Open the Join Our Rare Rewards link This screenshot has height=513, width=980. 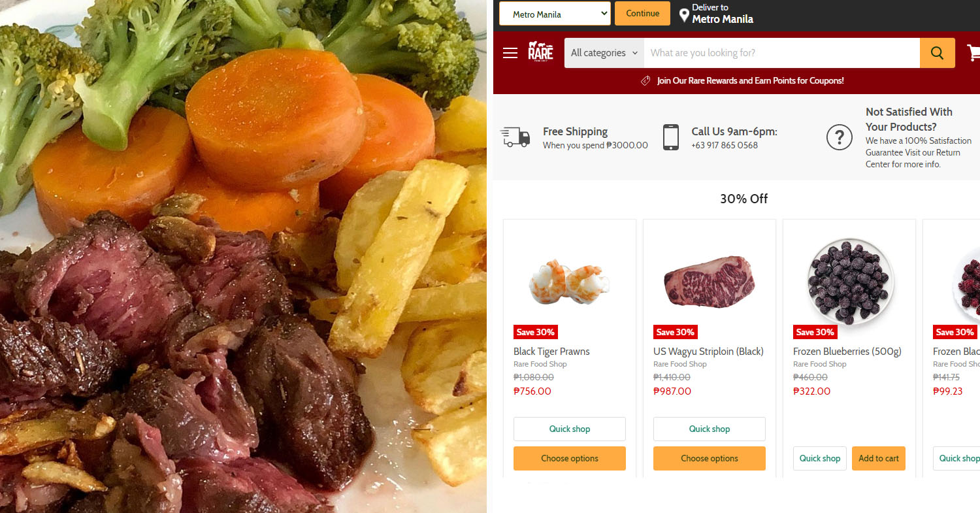coord(750,81)
